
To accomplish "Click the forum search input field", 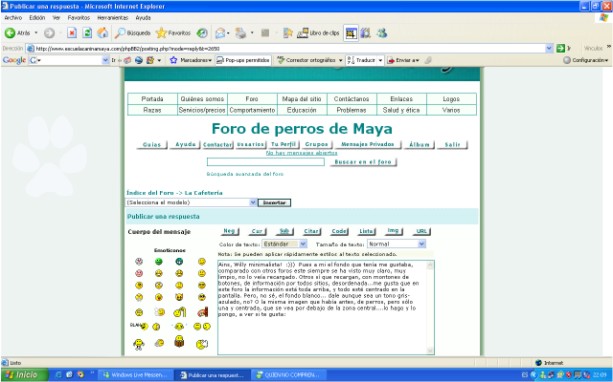I will pyautogui.click(x=265, y=162).
